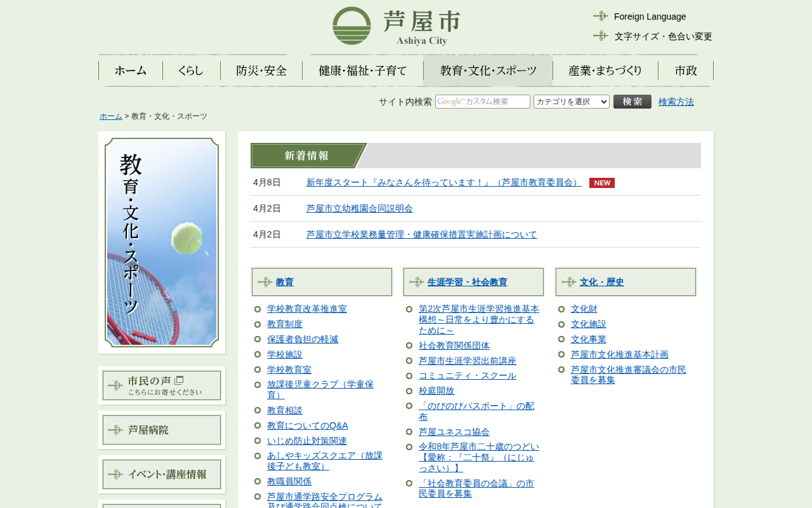Click the ornament icon on 文化・歴史 heading
This screenshot has height=508, width=812.
point(568,282)
